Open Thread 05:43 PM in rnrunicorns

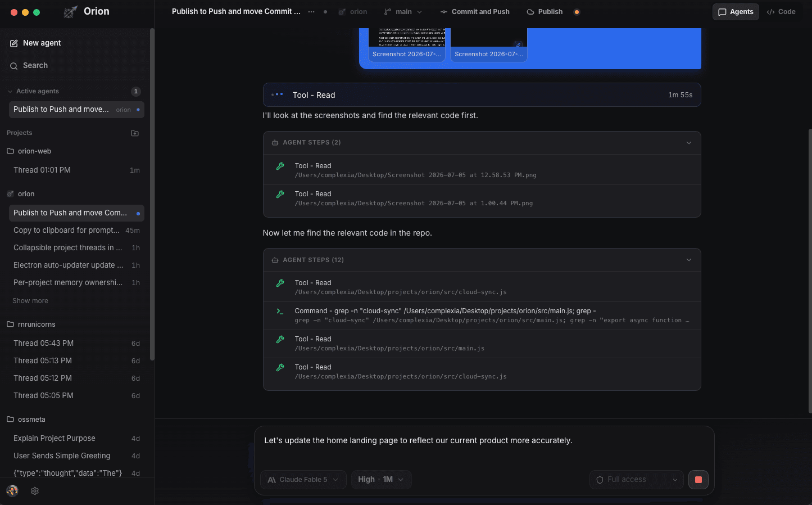click(76, 344)
